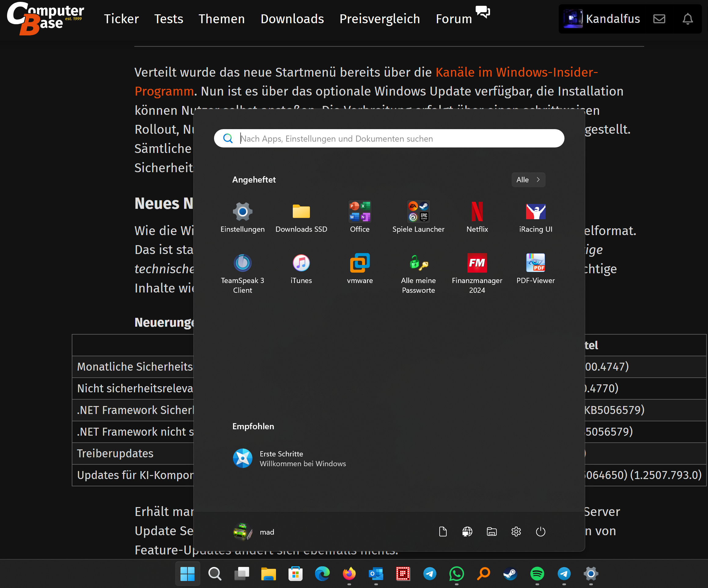Viewport: 708px width, 588px height.
Task: Click the Start menu settings gear
Action: click(x=516, y=532)
